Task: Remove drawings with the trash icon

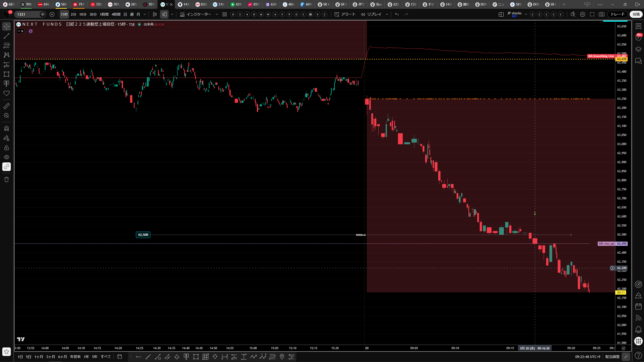Action: [x=7, y=179]
